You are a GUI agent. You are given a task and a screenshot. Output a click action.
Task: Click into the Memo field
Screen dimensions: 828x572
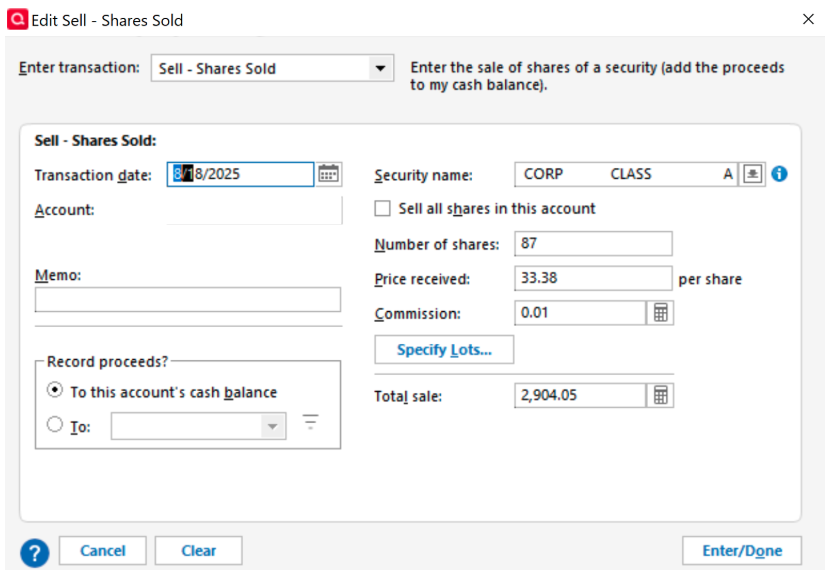coord(188,300)
